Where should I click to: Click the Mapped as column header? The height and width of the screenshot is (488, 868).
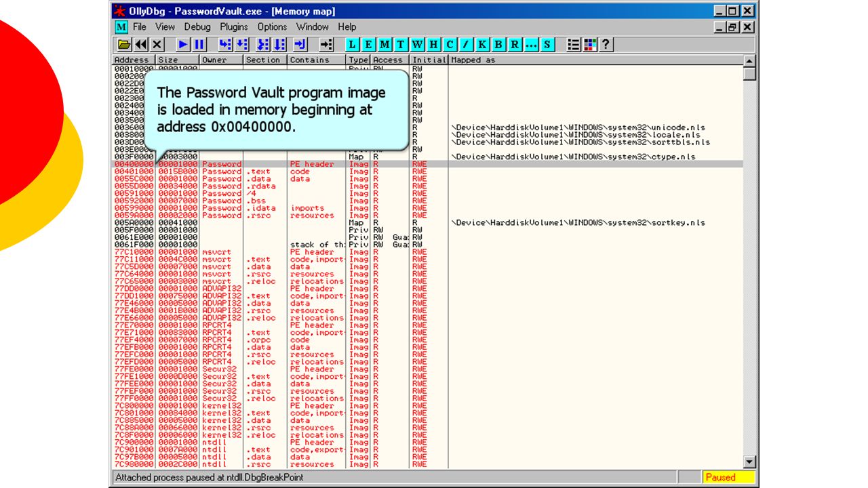(595, 60)
